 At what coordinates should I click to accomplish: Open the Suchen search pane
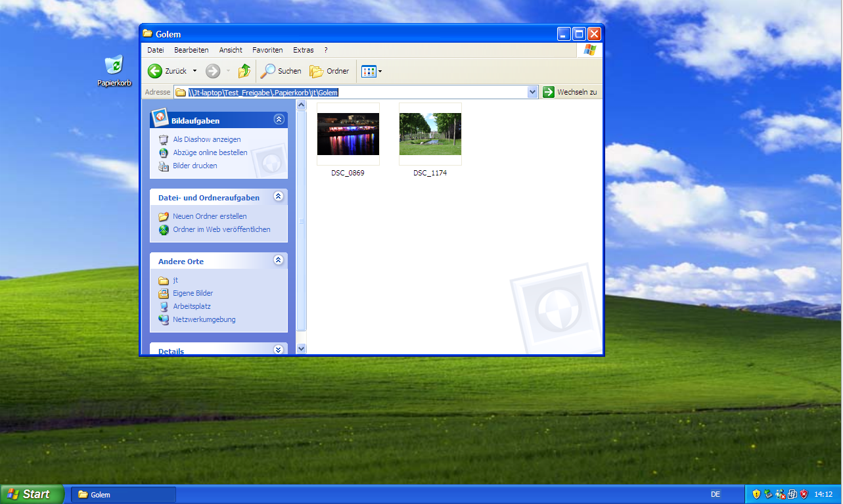(280, 71)
